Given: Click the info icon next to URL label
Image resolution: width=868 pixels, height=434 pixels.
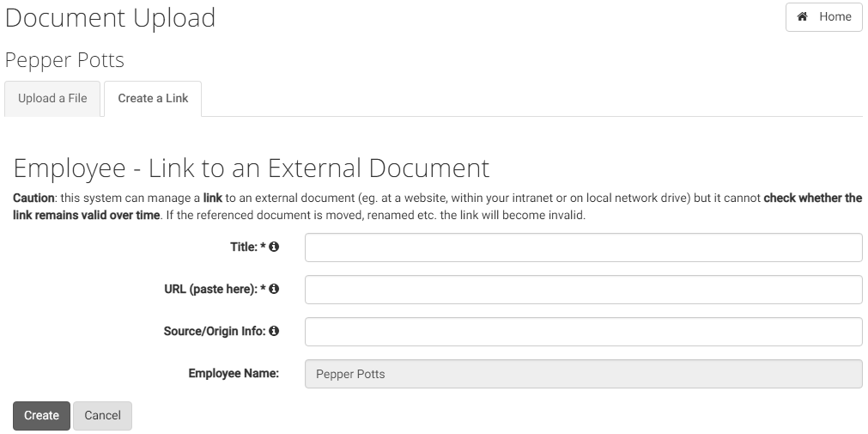Looking at the screenshot, I should [274, 290].
